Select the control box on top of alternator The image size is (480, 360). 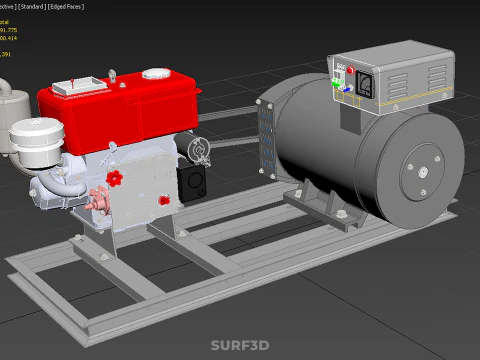click(392, 78)
